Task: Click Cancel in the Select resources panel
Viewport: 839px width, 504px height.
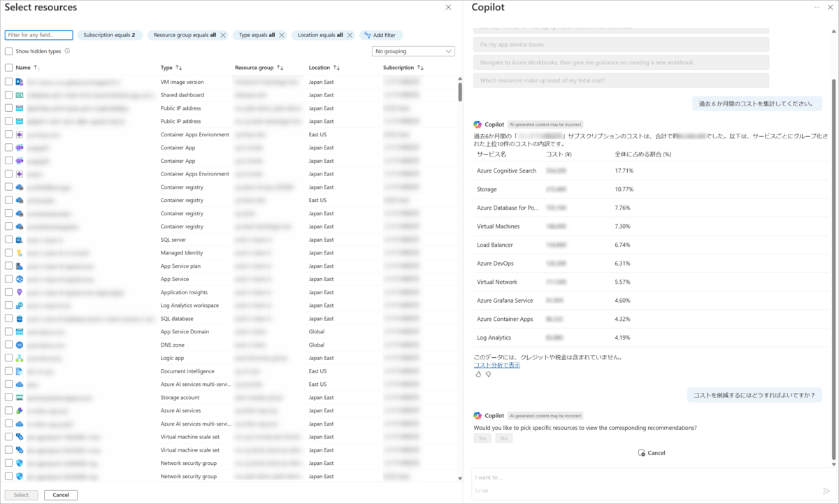Action: click(x=61, y=495)
